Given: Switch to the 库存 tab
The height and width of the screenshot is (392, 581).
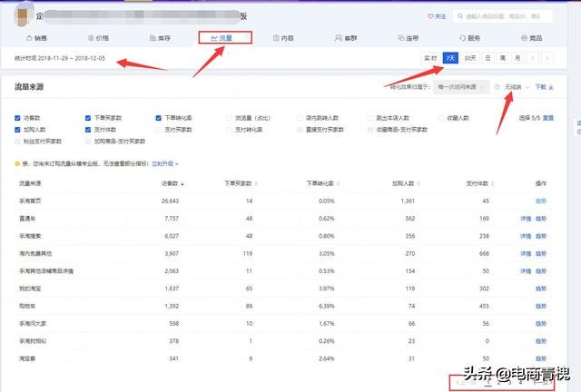Looking at the screenshot, I should point(160,38).
